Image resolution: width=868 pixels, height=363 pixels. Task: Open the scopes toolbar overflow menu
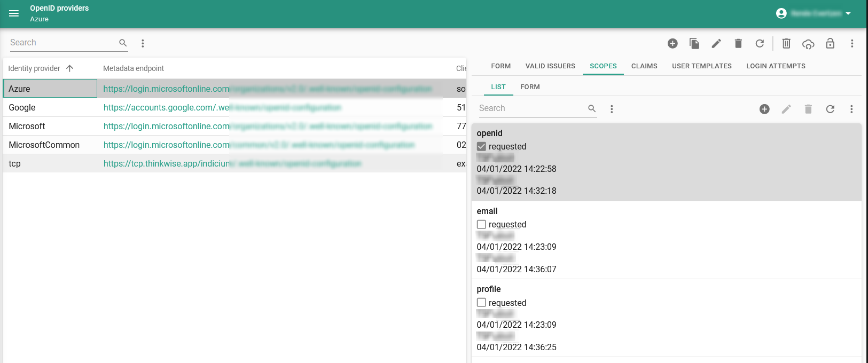point(851,109)
